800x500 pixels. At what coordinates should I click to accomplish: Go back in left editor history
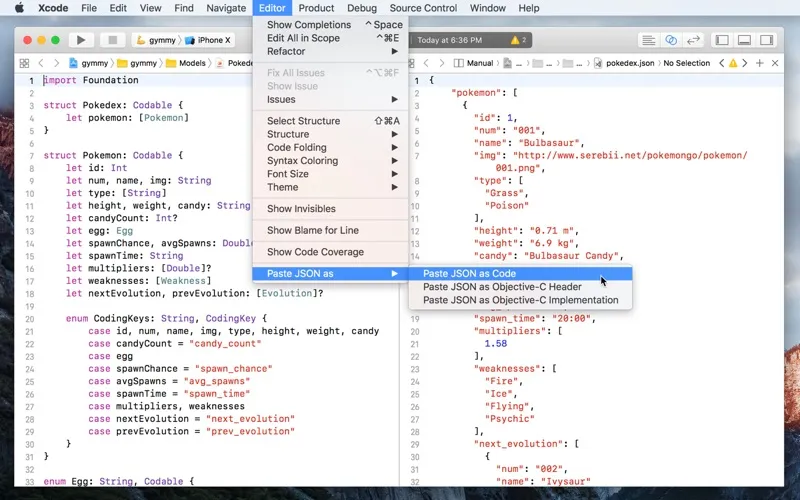pyautogui.click(x=41, y=63)
